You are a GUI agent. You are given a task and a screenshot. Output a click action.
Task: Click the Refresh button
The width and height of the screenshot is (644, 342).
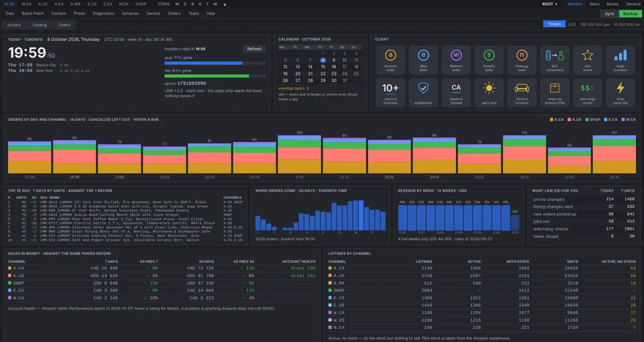(254, 49)
